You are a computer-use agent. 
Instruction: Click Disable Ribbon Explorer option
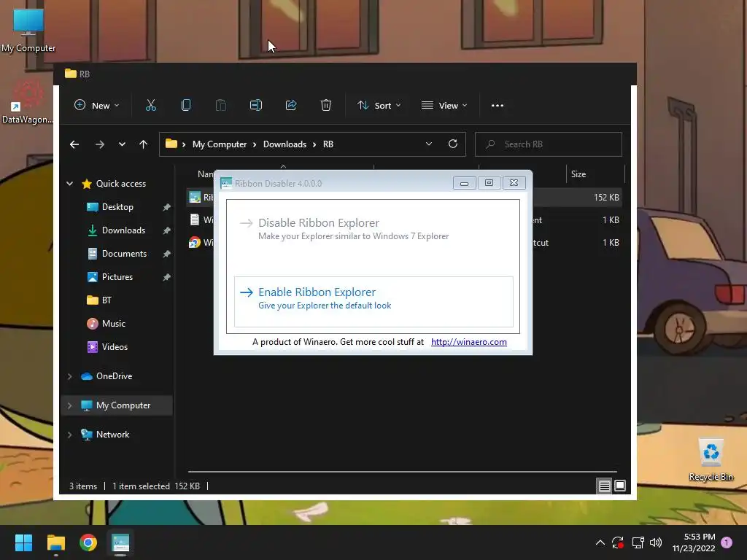point(373,233)
